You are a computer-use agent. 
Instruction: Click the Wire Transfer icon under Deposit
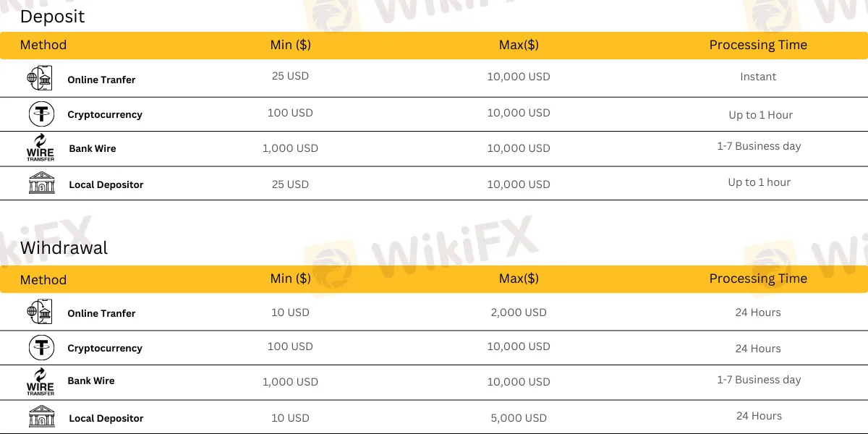[x=41, y=148]
